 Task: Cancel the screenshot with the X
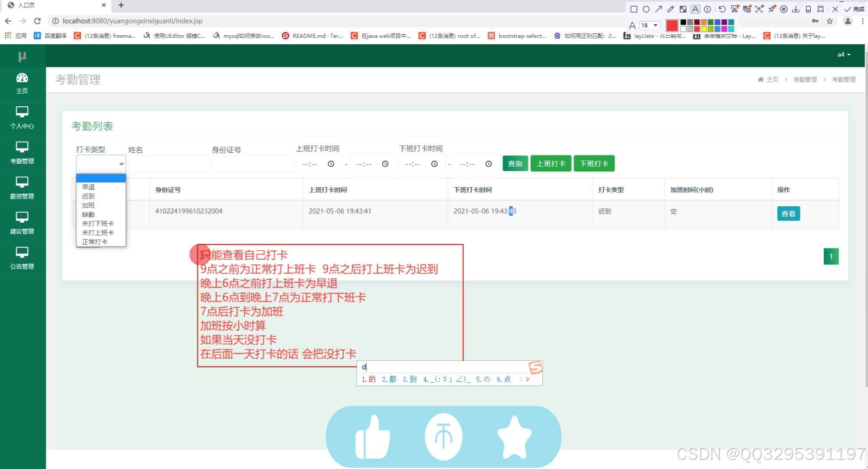click(835, 9)
